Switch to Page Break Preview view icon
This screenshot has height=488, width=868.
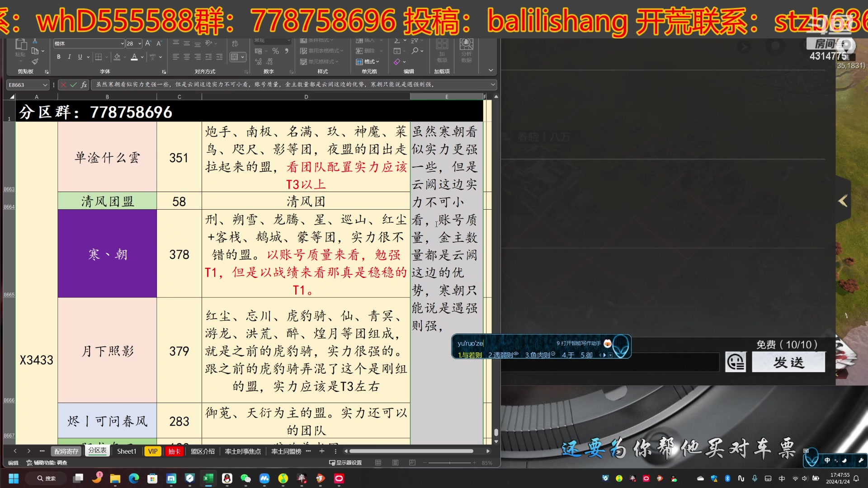[412, 463]
